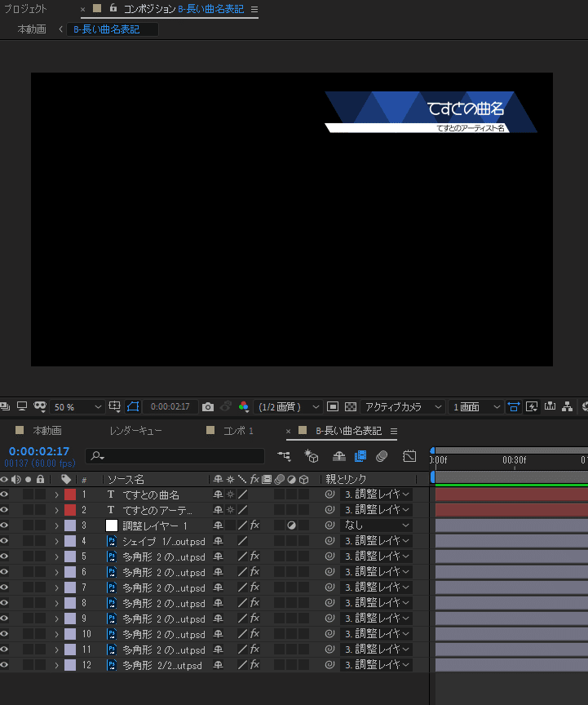Open the 1画面 view layout dropdown
588x705 pixels.
click(x=475, y=407)
